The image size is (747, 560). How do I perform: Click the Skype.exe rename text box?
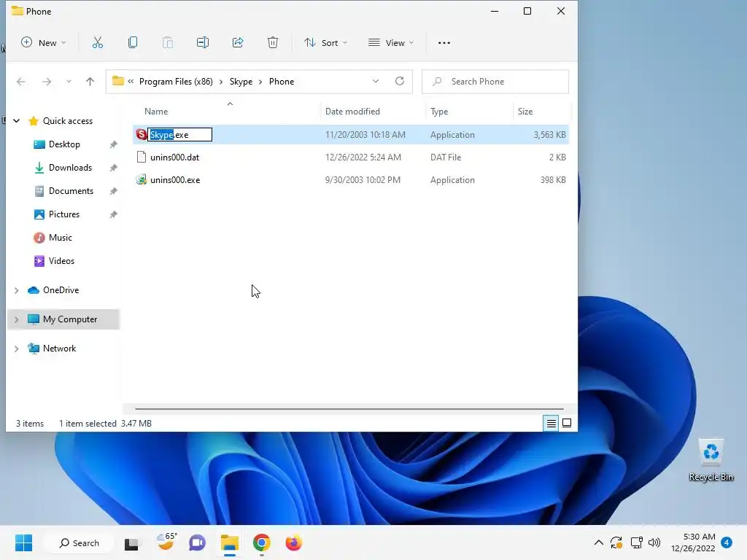180,135
